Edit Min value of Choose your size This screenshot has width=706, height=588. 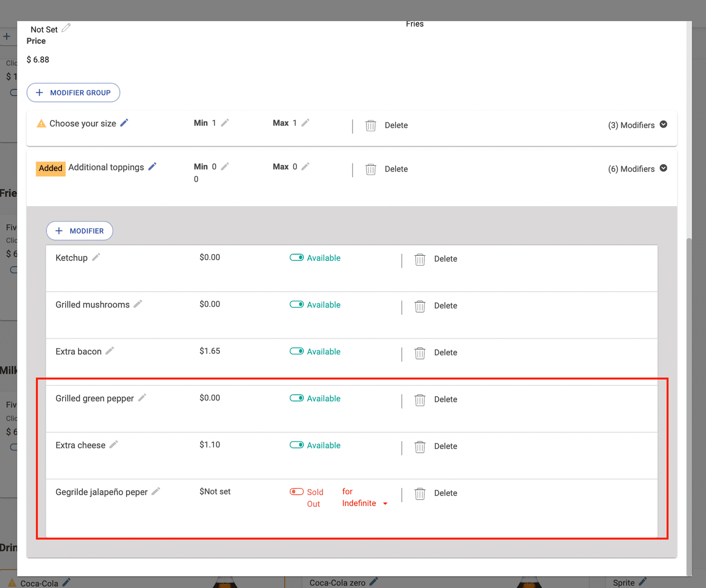tap(225, 123)
